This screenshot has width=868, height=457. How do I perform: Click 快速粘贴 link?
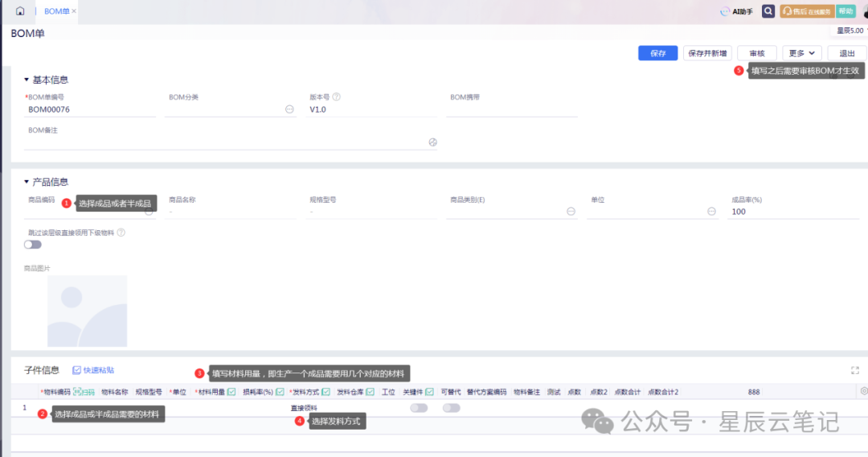point(93,370)
